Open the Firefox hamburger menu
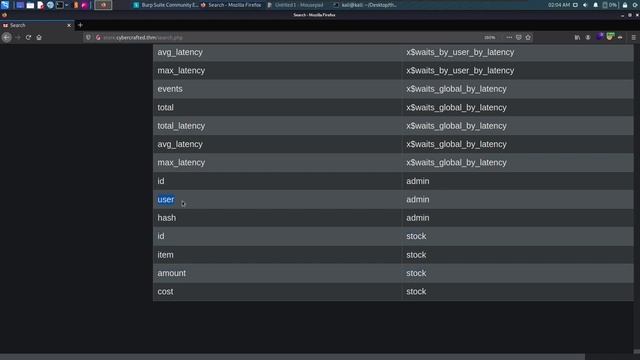 (x=634, y=37)
